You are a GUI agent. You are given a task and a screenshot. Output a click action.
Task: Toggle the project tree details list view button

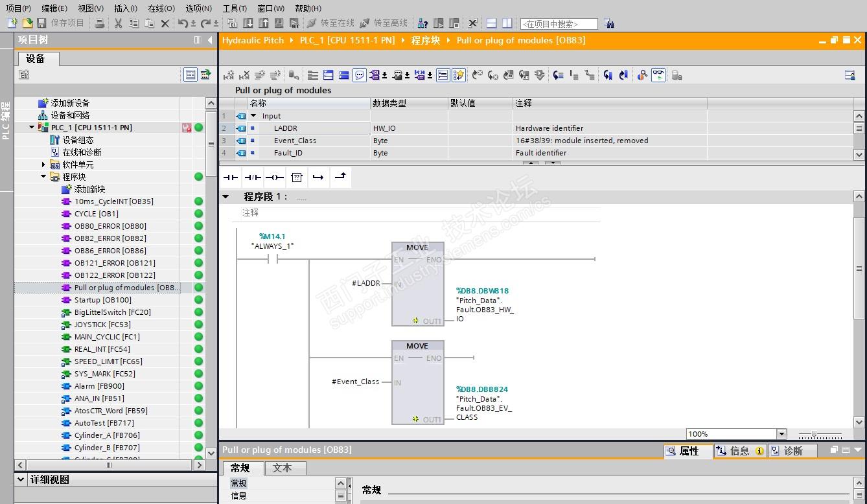click(191, 74)
